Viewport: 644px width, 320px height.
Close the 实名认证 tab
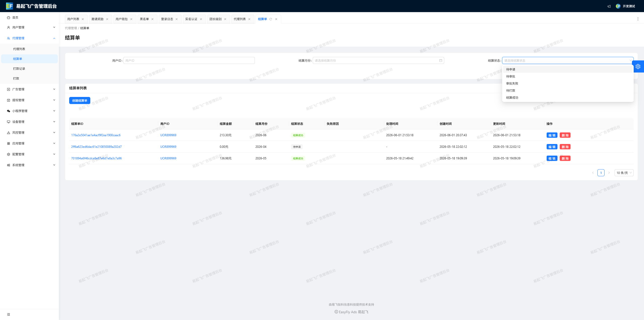[x=201, y=19]
